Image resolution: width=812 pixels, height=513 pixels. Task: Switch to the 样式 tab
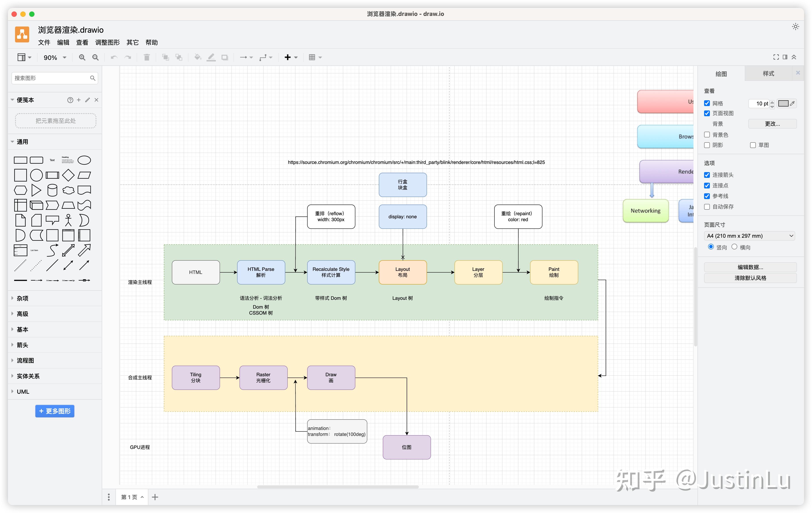[768, 73]
